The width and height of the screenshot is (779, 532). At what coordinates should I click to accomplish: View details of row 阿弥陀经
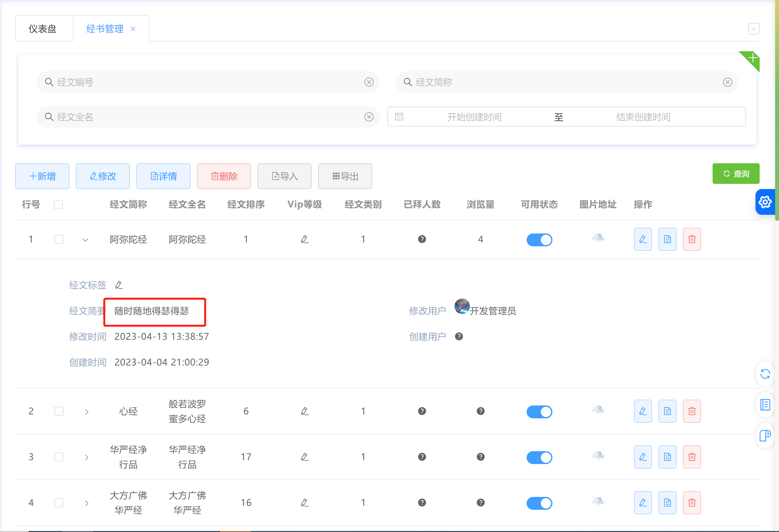(x=667, y=239)
